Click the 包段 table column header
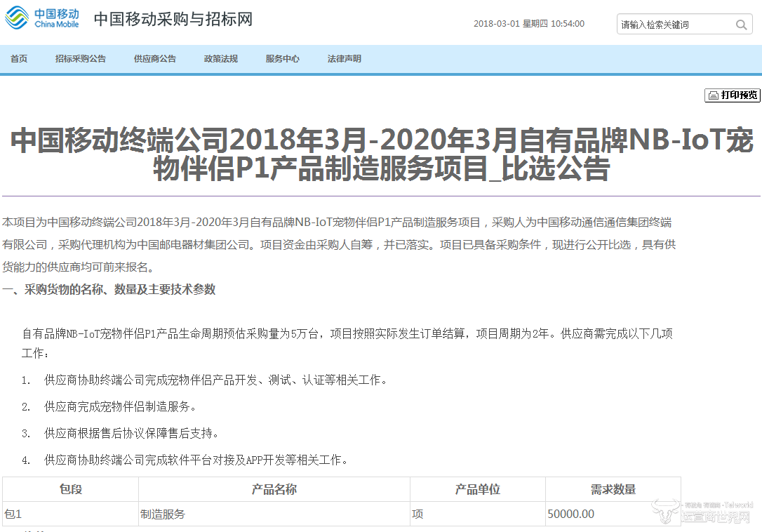The width and height of the screenshot is (762, 532). (x=71, y=489)
